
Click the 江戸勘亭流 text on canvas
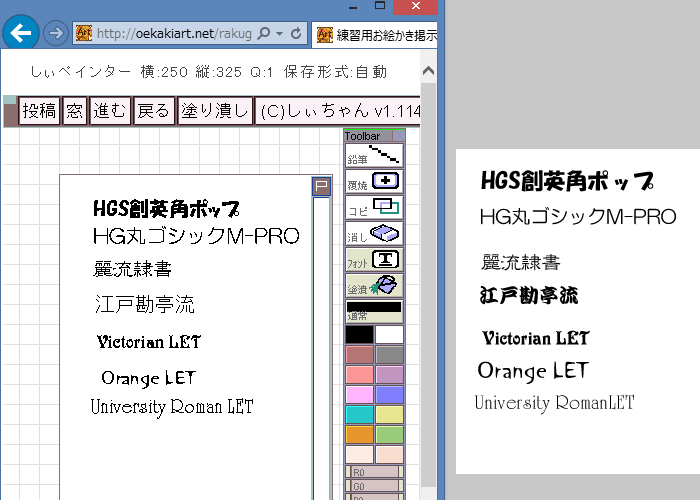145,304
